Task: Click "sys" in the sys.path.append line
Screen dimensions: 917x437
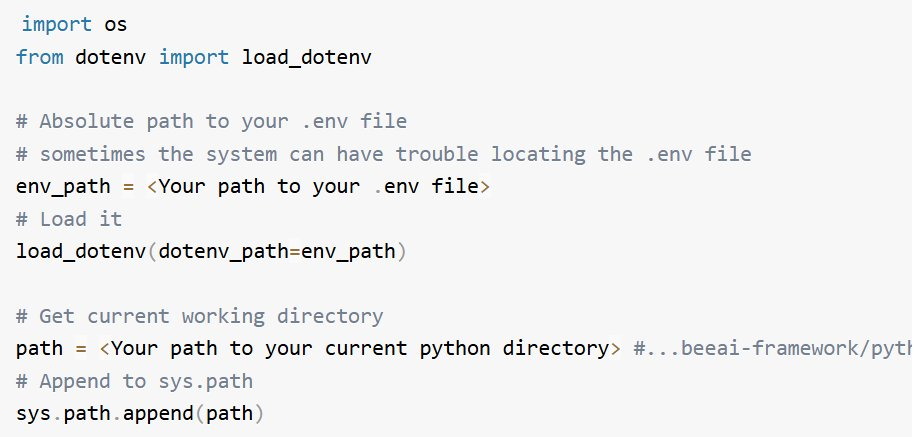Action: coord(33,413)
